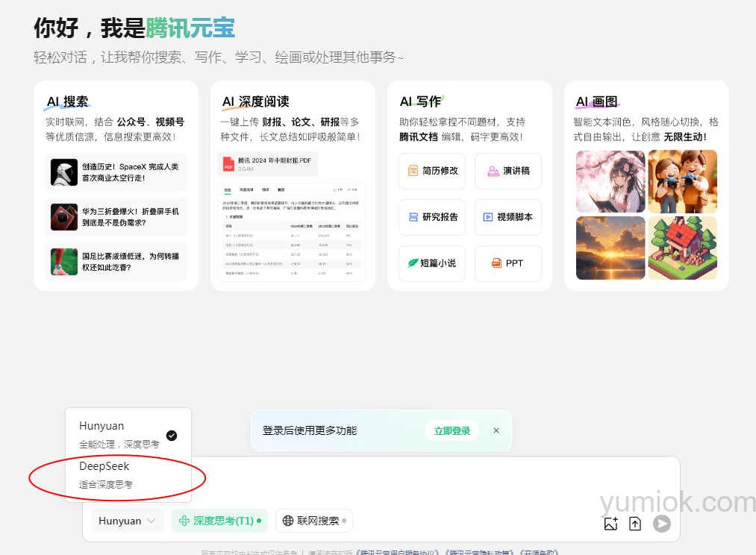Image resolution: width=756 pixels, height=555 pixels.
Task: Click the resume icon in 简历修改
Action: click(413, 171)
